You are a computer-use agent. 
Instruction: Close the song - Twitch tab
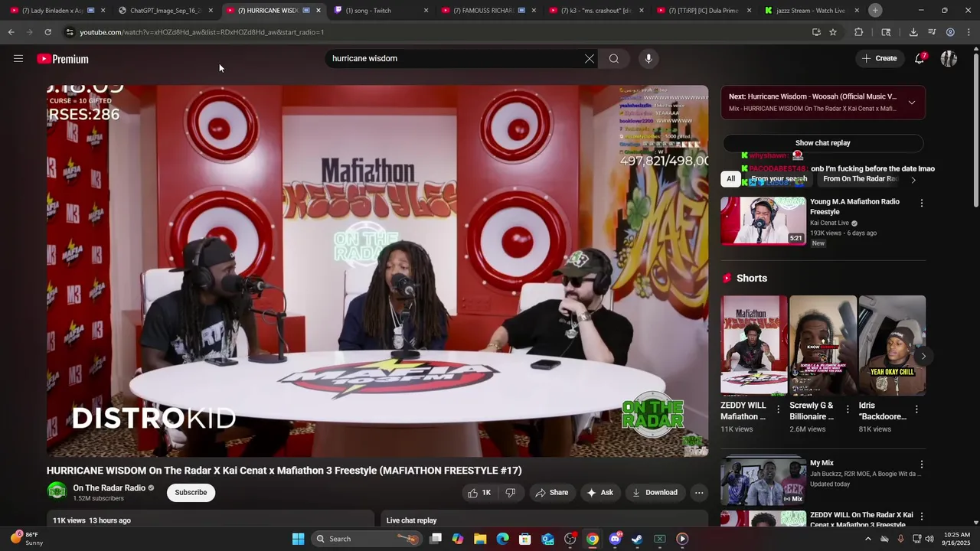click(426, 11)
